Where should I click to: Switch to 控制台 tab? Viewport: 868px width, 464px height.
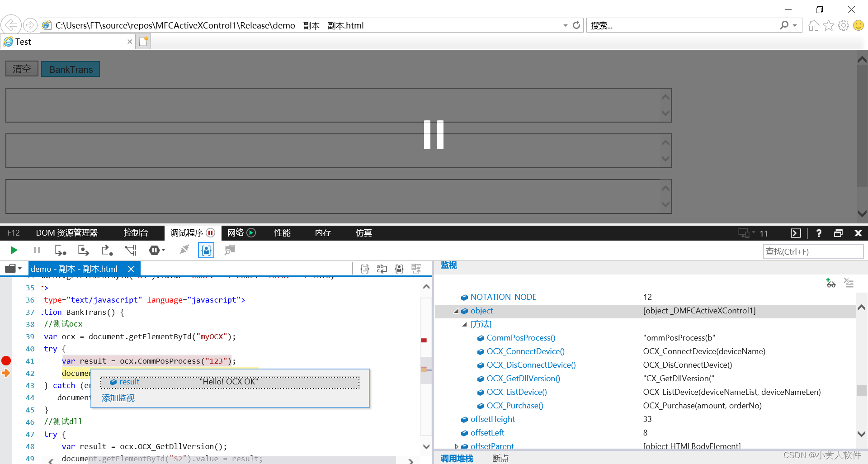tap(136, 233)
